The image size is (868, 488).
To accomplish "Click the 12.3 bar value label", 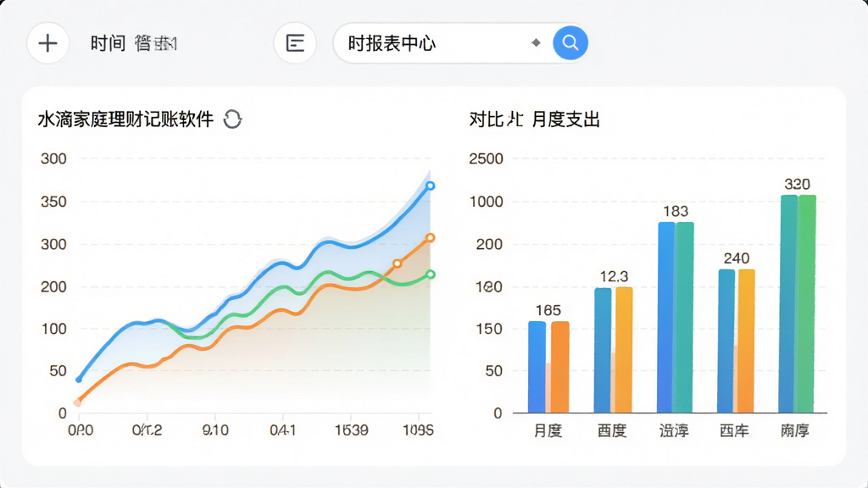I will click(x=614, y=276).
